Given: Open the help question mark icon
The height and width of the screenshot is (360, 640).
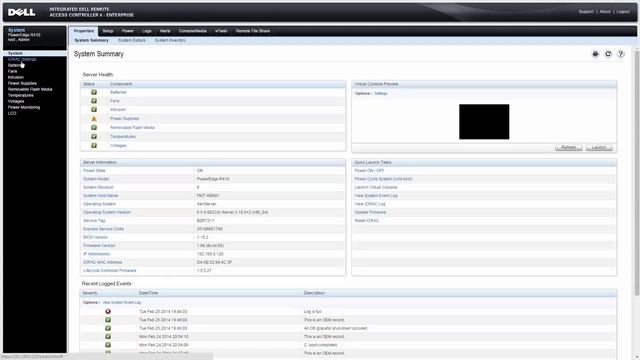Looking at the screenshot, I should [620, 54].
